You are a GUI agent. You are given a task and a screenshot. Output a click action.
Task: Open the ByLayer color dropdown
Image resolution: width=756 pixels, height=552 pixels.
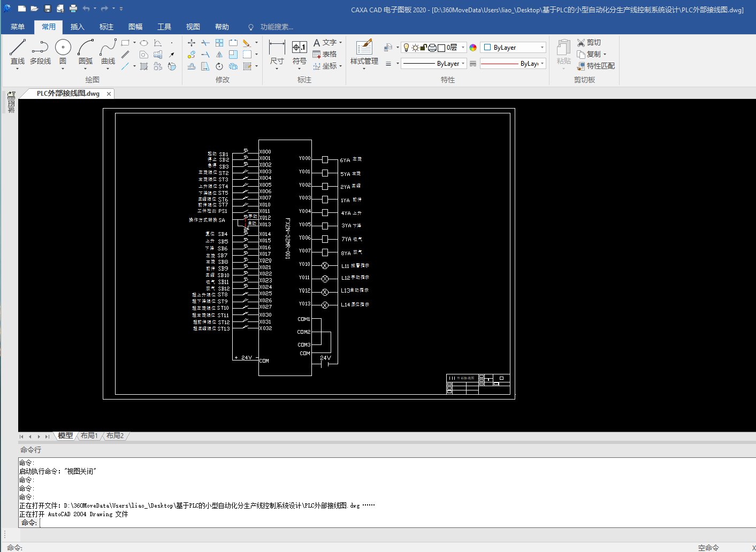pyautogui.click(x=541, y=48)
